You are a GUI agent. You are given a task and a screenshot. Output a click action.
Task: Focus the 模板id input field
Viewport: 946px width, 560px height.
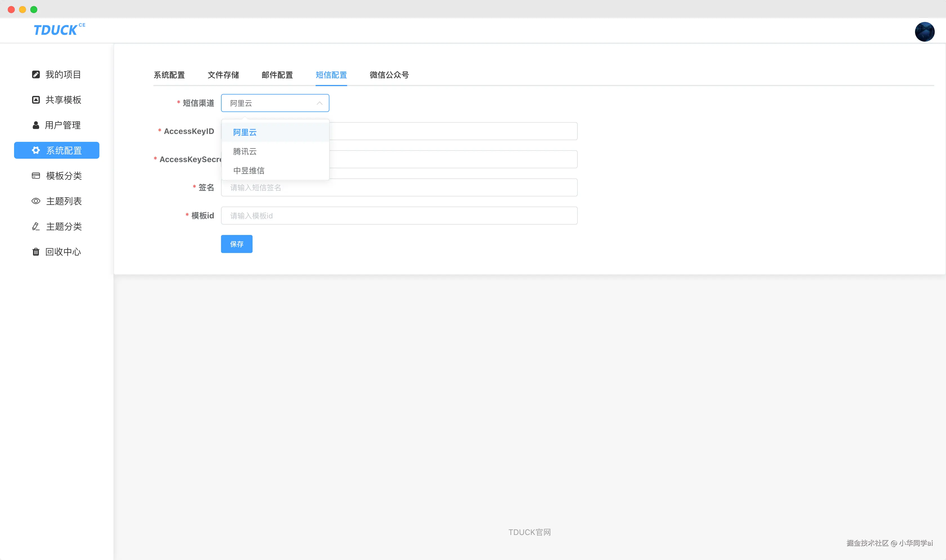(x=399, y=216)
